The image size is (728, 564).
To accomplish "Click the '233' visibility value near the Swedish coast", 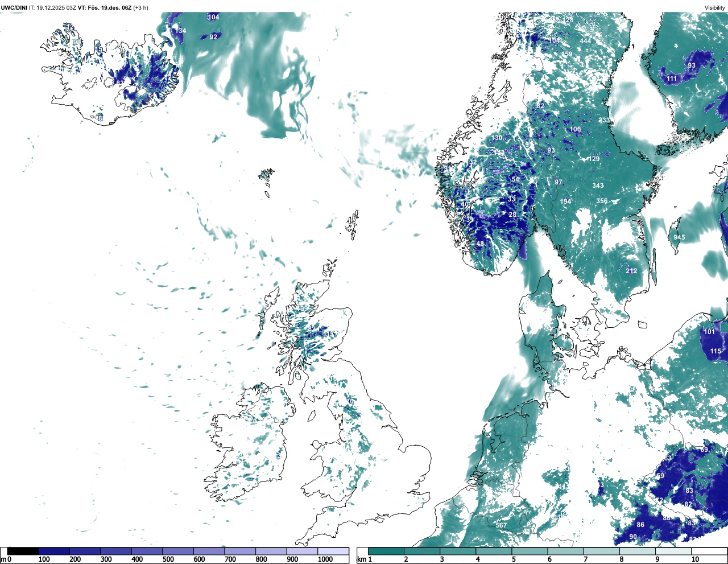I will pyautogui.click(x=603, y=121).
